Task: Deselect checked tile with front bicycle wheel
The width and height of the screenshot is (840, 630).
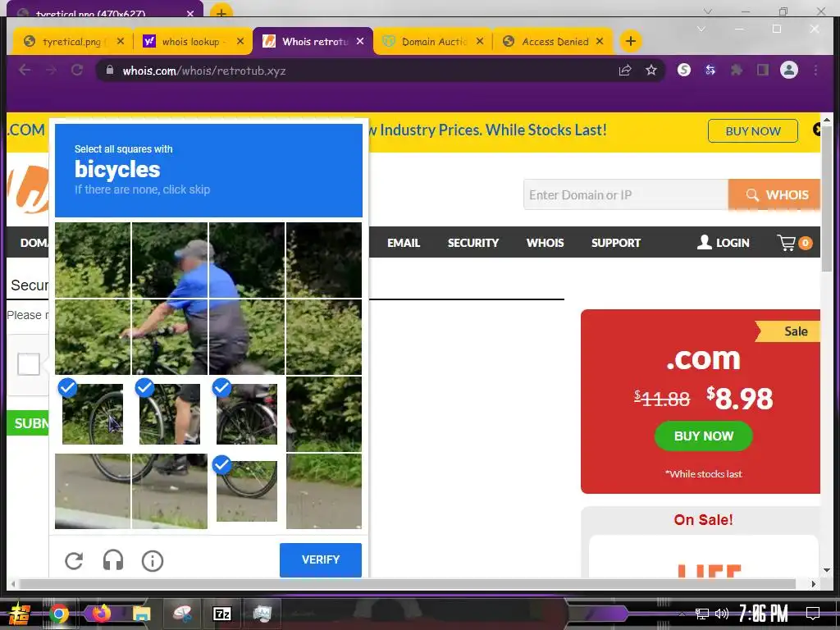Action: click(x=93, y=414)
